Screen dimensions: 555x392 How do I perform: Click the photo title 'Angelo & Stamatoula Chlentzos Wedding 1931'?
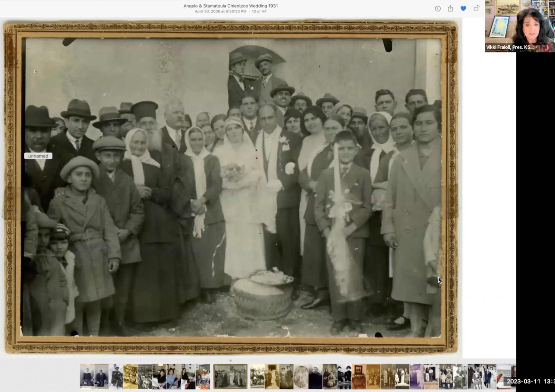click(x=230, y=6)
